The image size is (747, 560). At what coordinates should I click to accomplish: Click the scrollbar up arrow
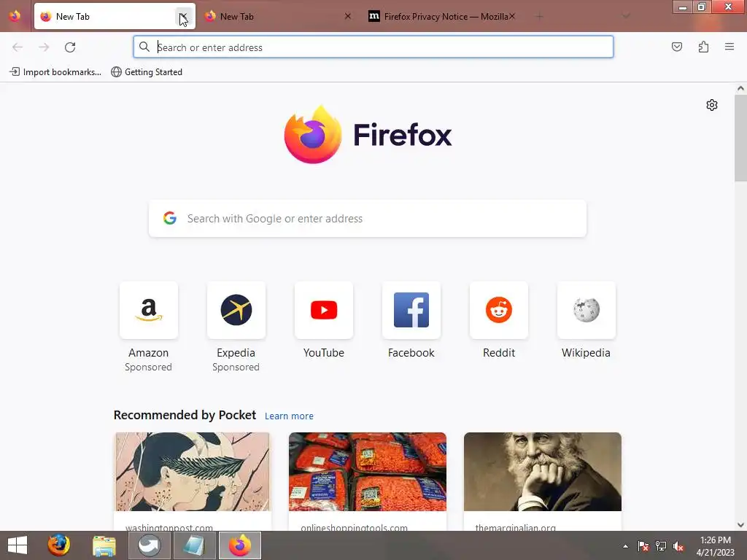pyautogui.click(x=740, y=88)
